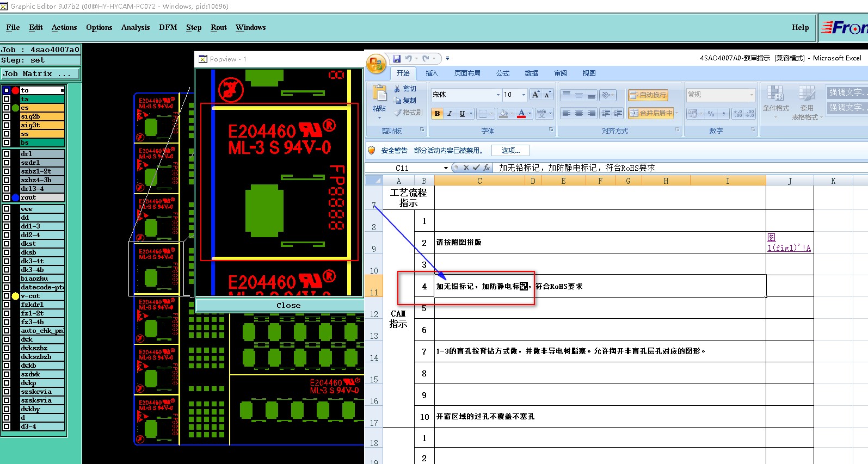Click the blue color swatch beside layer rout
868x464 pixels.
click(16, 197)
